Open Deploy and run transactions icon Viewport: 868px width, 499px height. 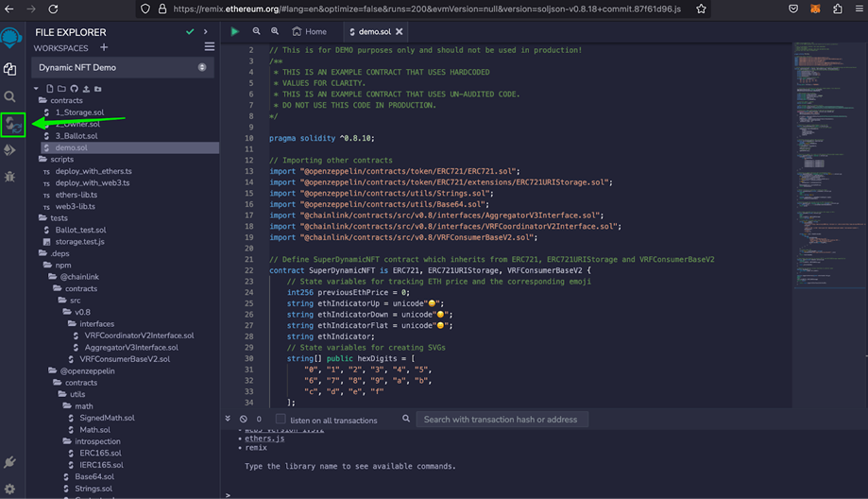coord(10,150)
